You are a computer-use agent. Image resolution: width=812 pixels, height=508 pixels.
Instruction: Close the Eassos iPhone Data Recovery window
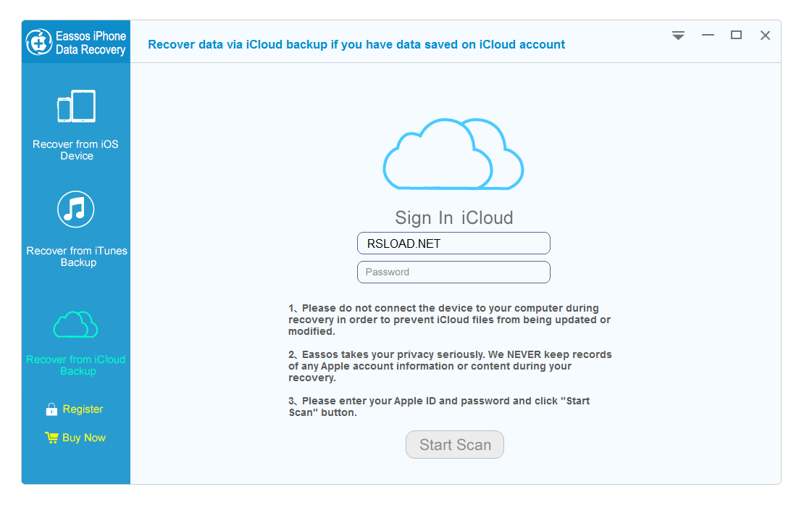point(765,36)
